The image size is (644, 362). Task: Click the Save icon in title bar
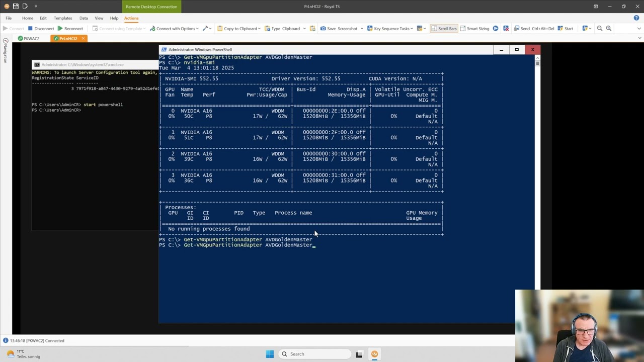pyautogui.click(x=16, y=7)
